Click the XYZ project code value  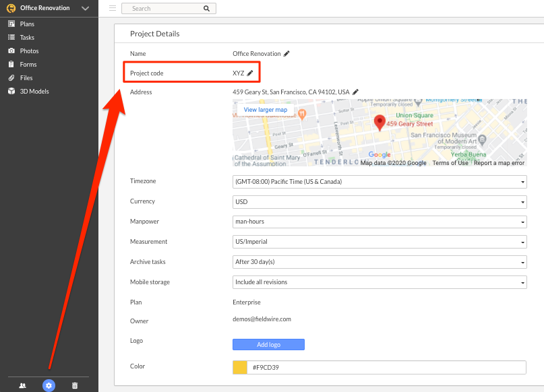[239, 73]
